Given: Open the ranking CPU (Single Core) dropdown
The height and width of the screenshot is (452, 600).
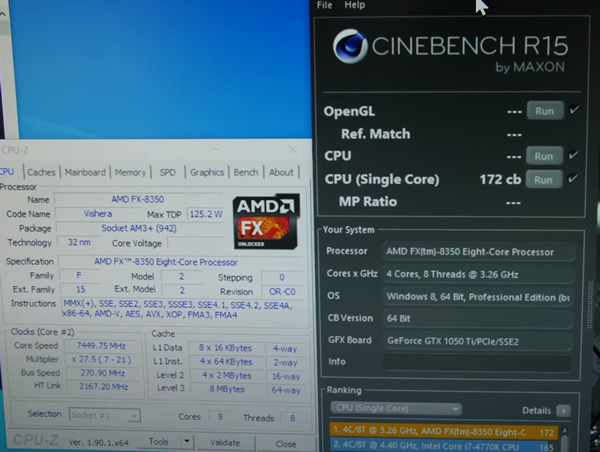Looking at the screenshot, I should (396, 408).
